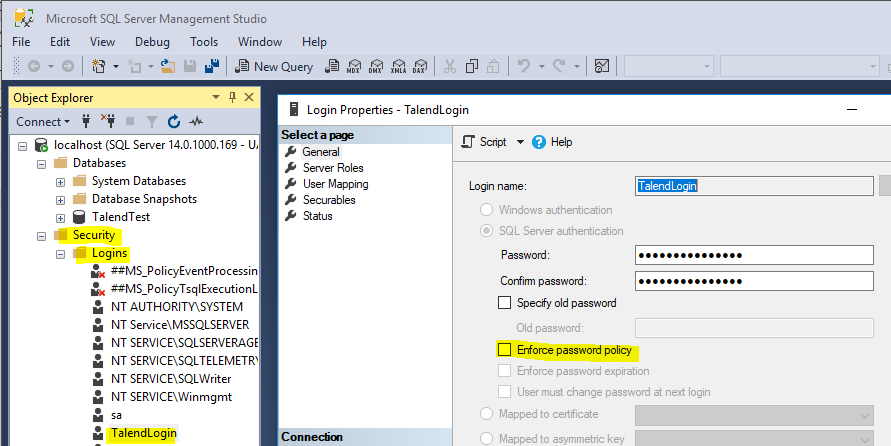Toggle User must change password checkbox
This screenshot has width=891, height=446.
(x=504, y=391)
